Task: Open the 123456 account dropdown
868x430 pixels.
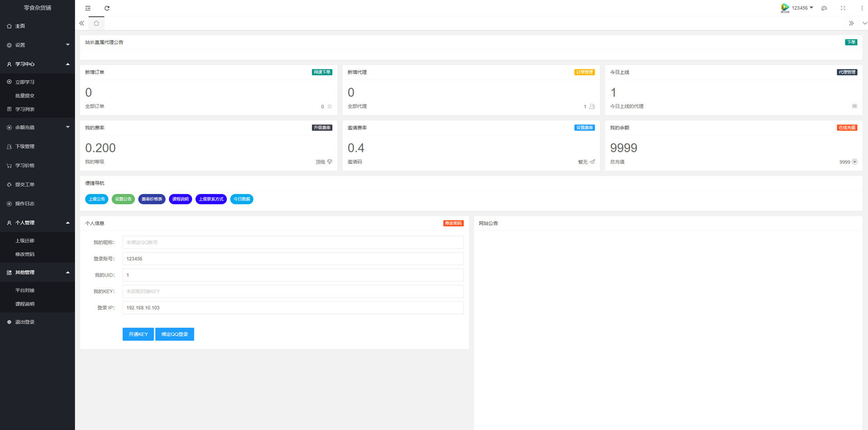Action: [x=802, y=8]
